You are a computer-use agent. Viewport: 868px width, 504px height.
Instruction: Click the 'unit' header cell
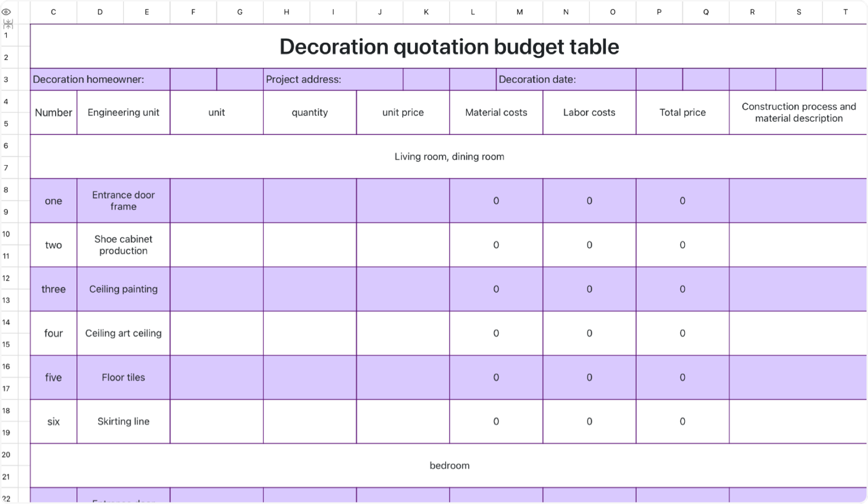216,112
